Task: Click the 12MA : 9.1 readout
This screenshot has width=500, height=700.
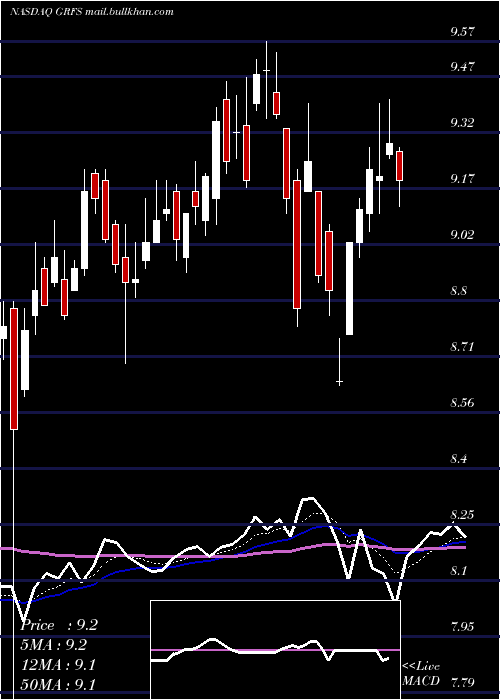Action: click(58, 665)
